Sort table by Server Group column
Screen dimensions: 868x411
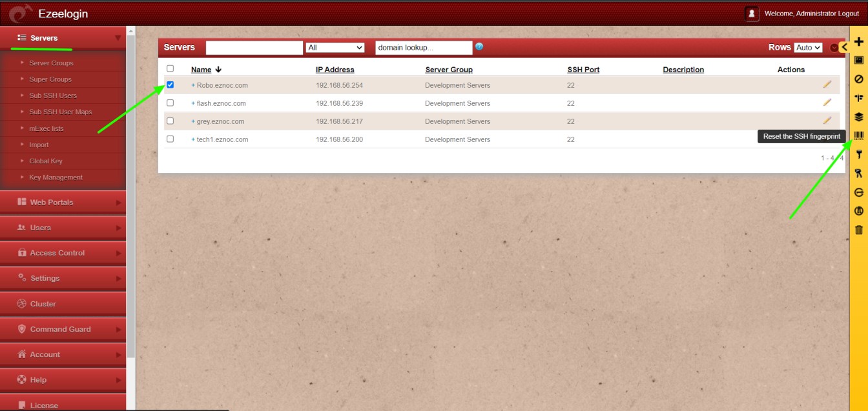click(x=449, y=70)
